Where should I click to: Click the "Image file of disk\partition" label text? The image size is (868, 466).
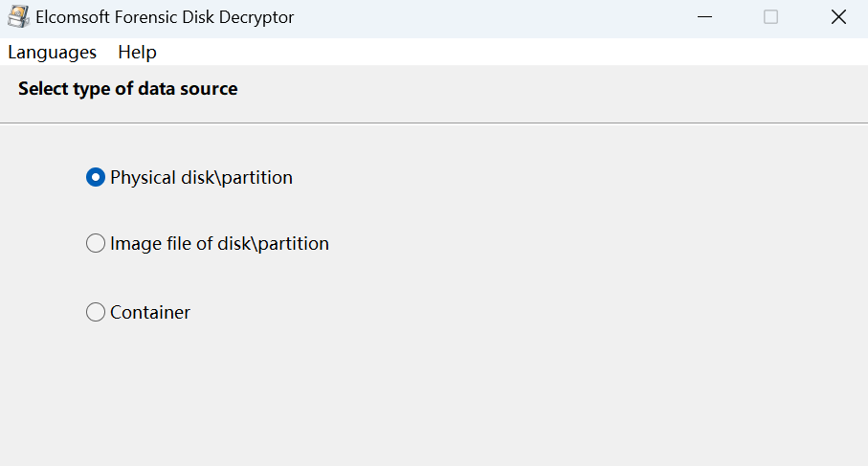coord(219,244)
